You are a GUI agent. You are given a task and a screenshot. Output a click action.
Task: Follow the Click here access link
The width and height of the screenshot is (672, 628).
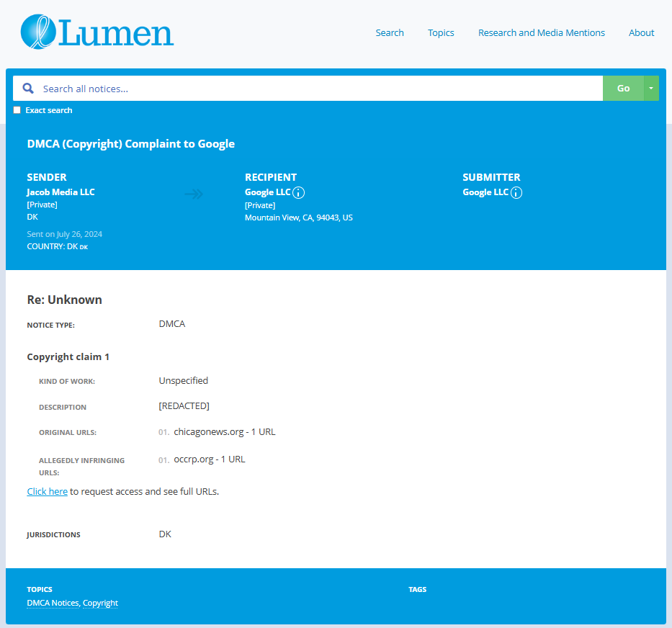(47, 491)
